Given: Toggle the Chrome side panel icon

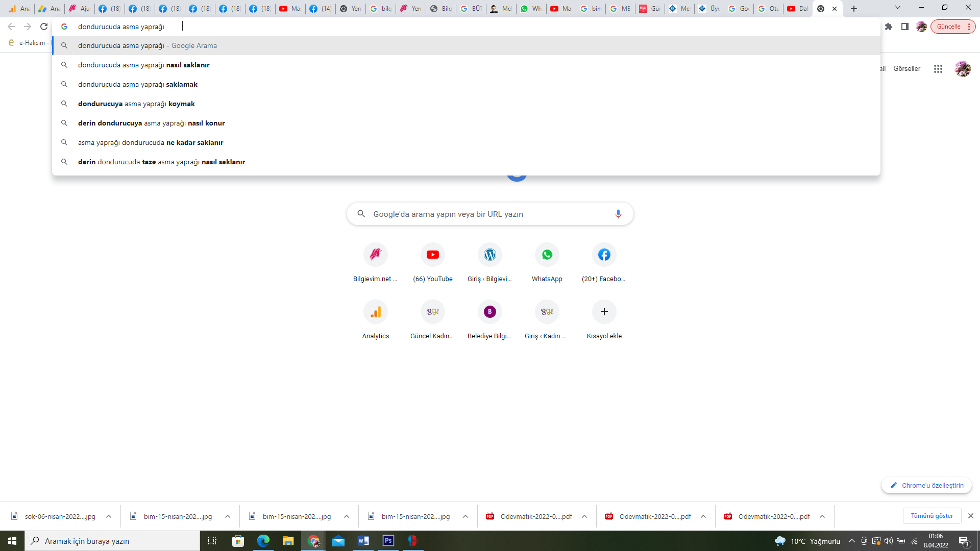Looking at the screenshot, I should (905, 27).
